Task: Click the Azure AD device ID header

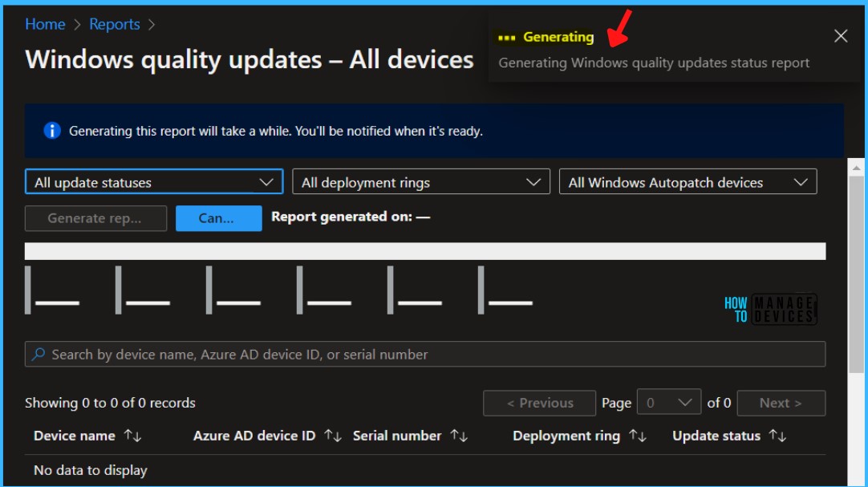Action: pyautogui.click(x=254, y=436)
